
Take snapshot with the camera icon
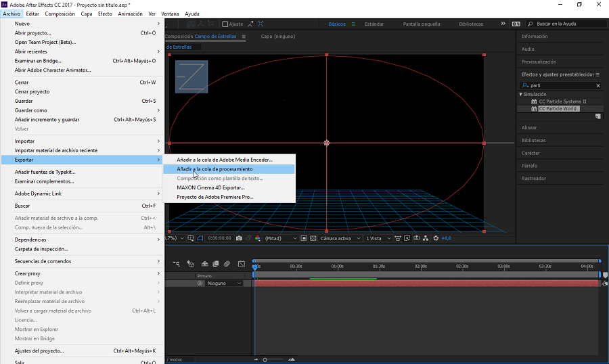[239, 238]
